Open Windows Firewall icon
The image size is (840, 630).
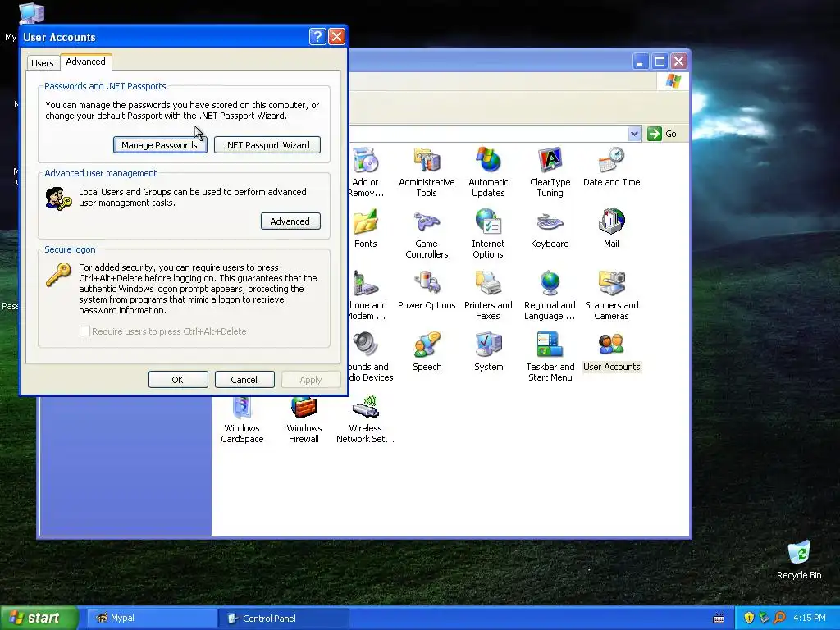[304, 420]
